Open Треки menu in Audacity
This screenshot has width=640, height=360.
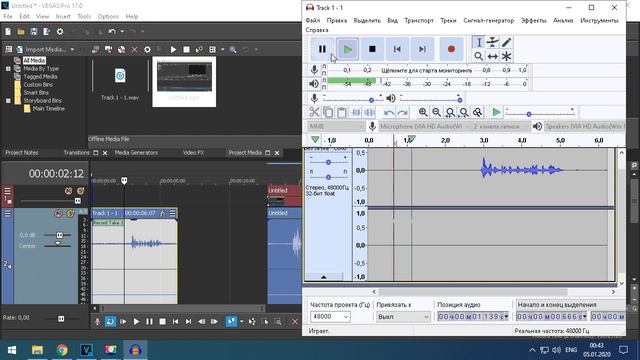[448, 20]
